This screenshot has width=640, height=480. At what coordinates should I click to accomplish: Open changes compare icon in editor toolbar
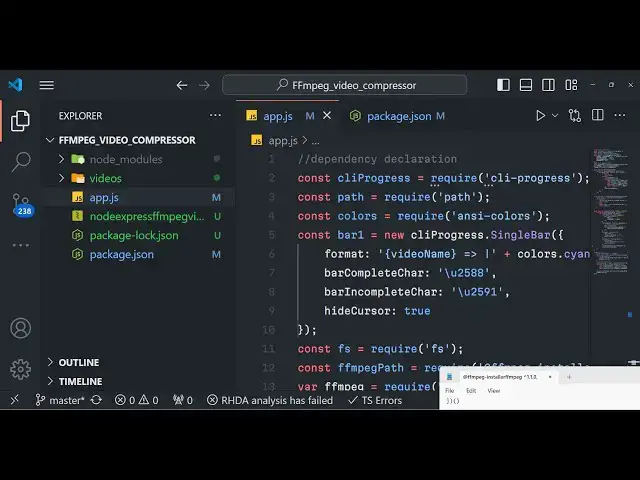pos(575,116)
